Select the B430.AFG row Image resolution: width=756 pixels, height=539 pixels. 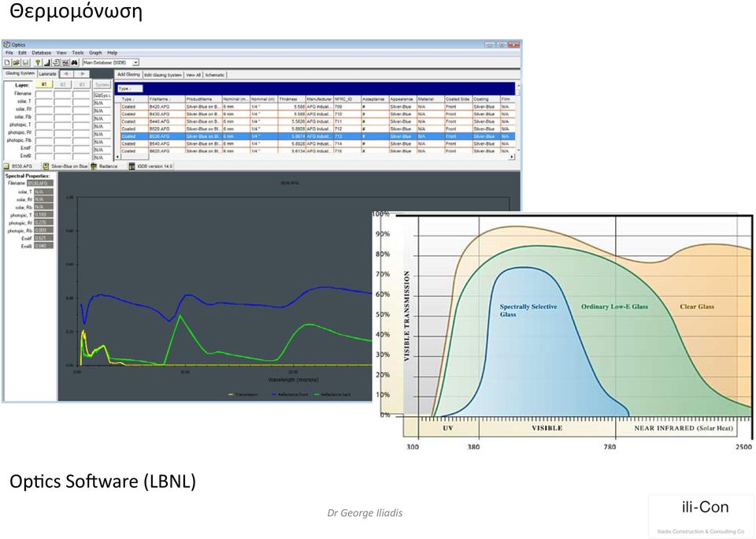(317, 114)
